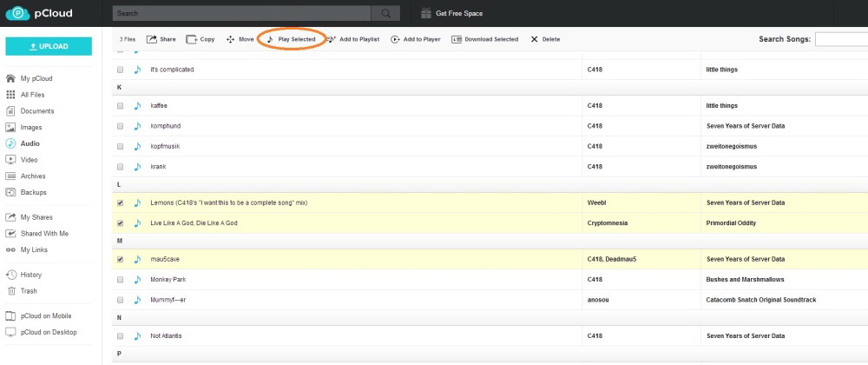Click the song title "it's complicated"
868x365 pixels.
point(172,70)
